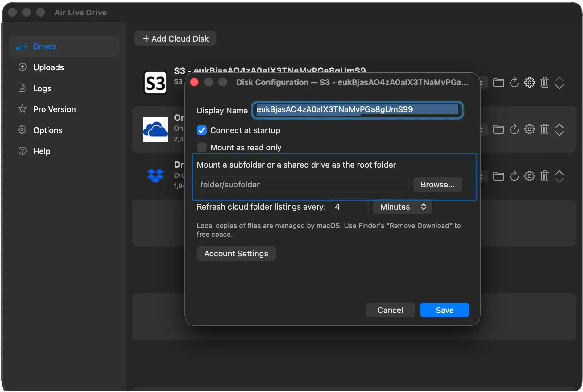Reorder Dropbox drive using up/down arrows
The height and width of the screenshot is (392, 583).
coord(559,176)
